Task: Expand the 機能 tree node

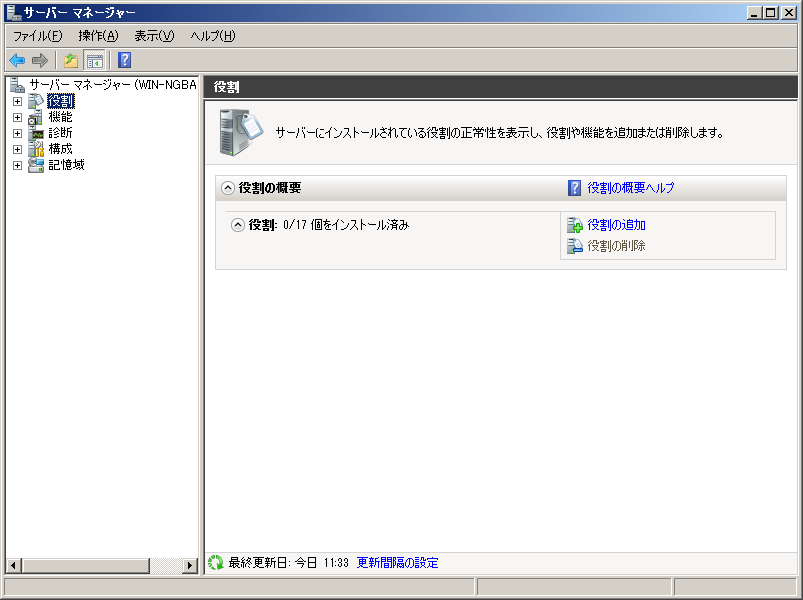Action: point(17,117)
